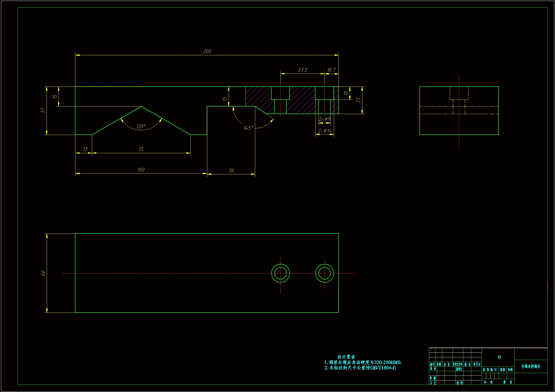555x392 pixels.
Task: Select the 60 width dimension text
Action: 43,273
